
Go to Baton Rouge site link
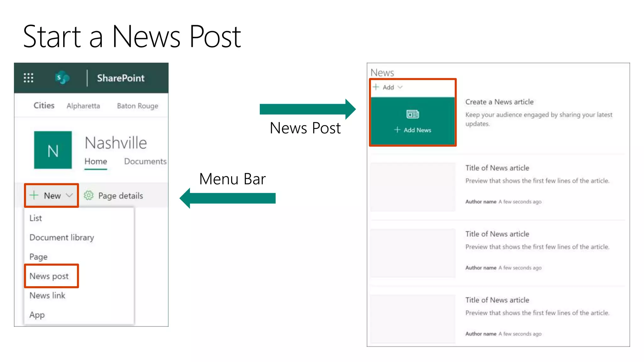(137, 106)
